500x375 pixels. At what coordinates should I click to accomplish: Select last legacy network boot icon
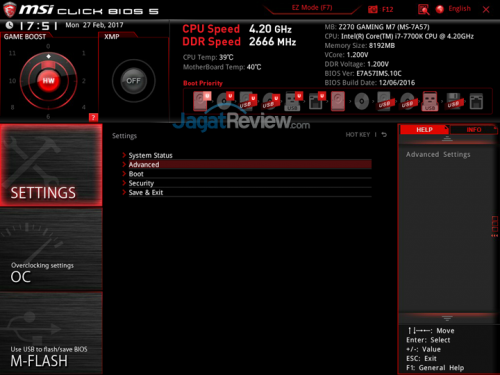pos(476,101)
